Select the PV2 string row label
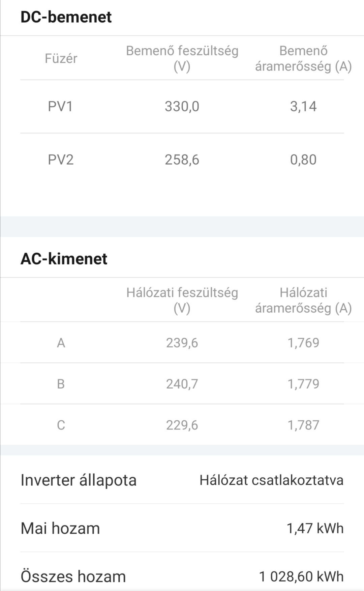The image size is (364, 591). (x=61, y=160)
